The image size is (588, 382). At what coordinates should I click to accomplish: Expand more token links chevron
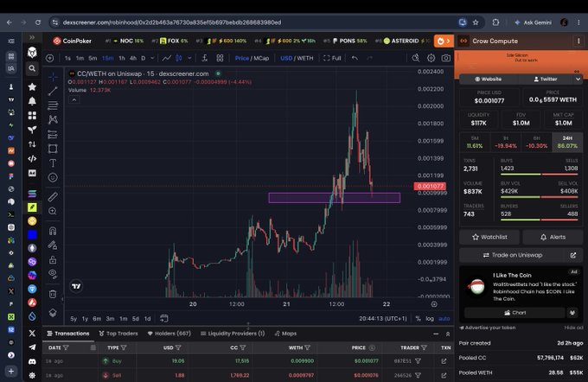(x=578, y=80)
